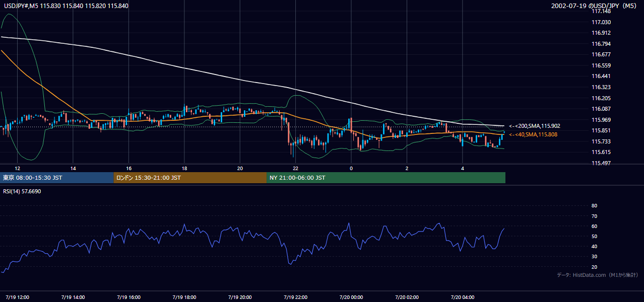The height and width of the screenshot is (302, 644).
Task: Click price axis value 115.851
Action: click(x=601, y=130)
